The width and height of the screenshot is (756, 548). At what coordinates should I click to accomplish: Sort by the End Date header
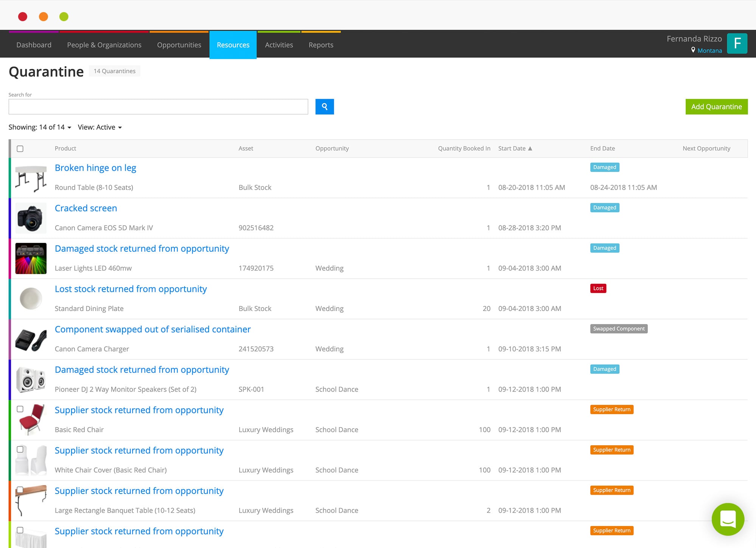click(x=603, y=149)
